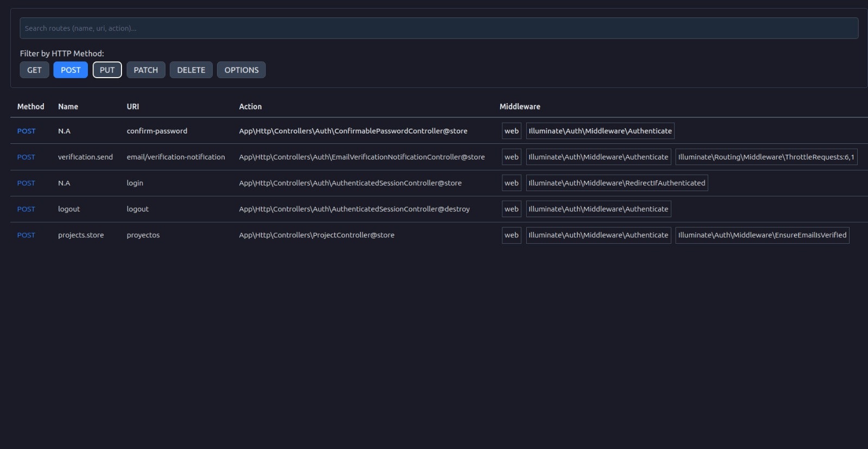Click the Filter by HTTP Method label
The image size is (868, 449).
click(62, 53)
